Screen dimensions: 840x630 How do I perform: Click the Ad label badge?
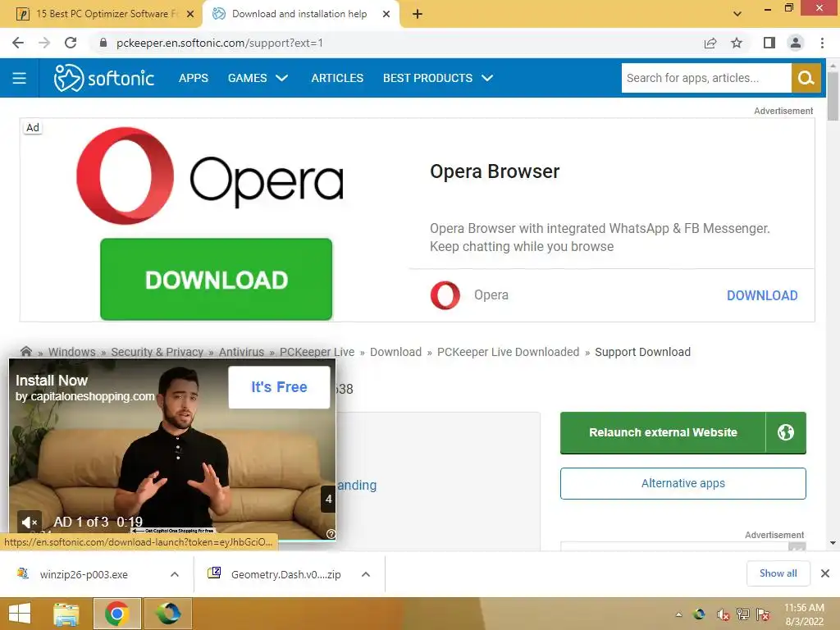coord(33,127)
